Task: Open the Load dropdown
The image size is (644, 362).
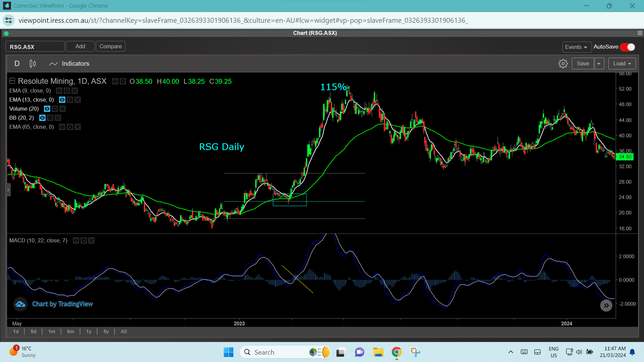Action: click(x=622, y=64)
